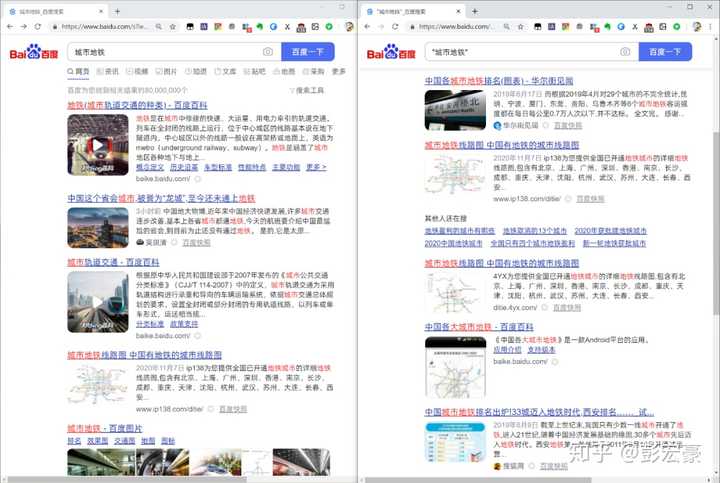Expand 更多> sublinks under the 地铁 baike result
The width and height of the screenshot is (720, 483).
[316, 167]
